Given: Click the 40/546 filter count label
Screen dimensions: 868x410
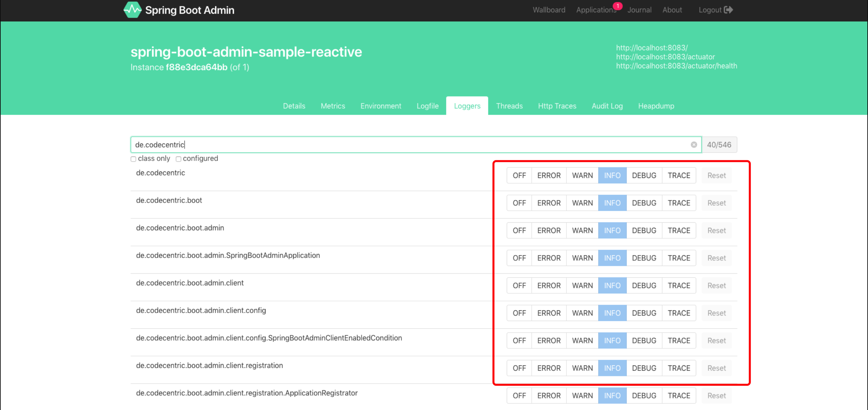Looking at the screenshot, I should point(719,145).
